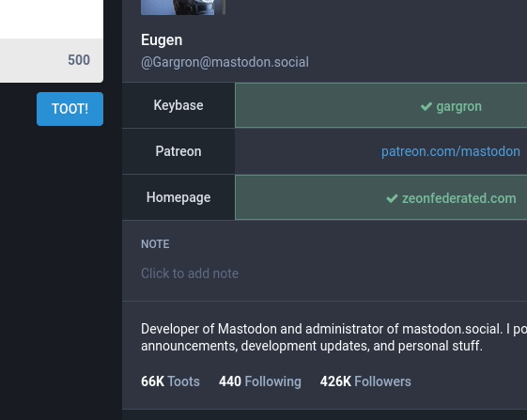This screenshot has width=527, height=420.
Task: Focus the white compose text area
Action: point(52,19)
